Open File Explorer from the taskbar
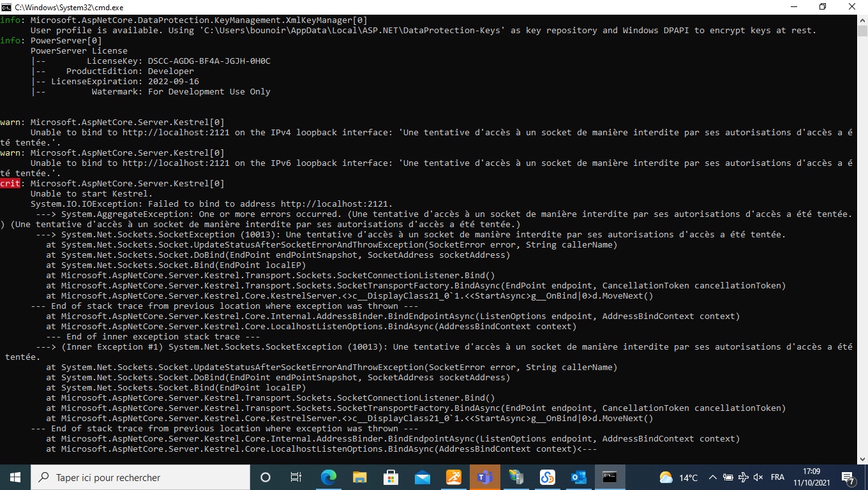 click(x=359, y=477)
